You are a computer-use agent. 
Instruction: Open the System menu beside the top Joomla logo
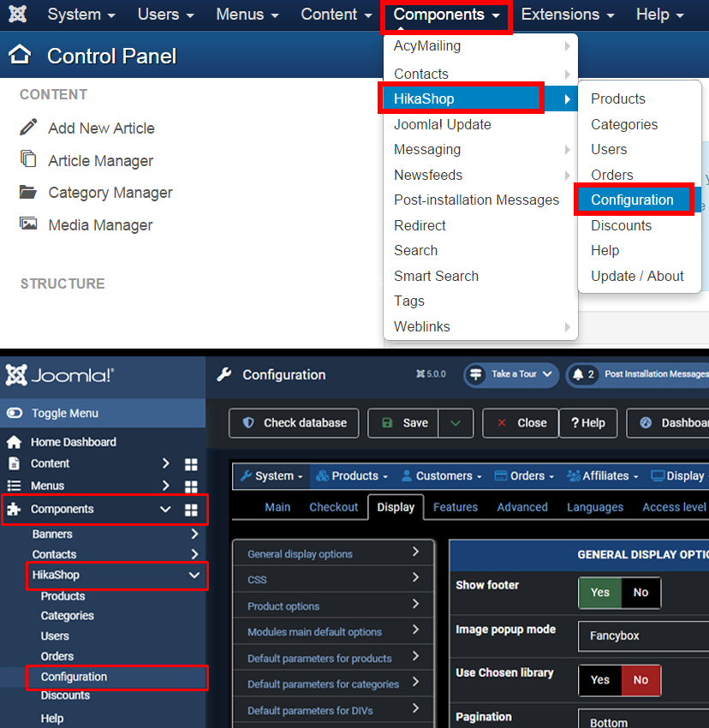point(81,15)
